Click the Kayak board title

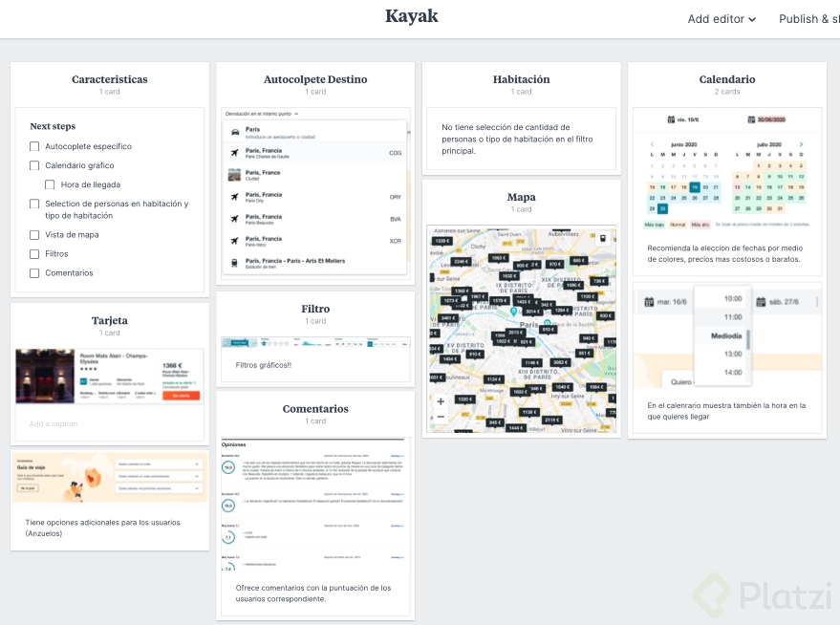click(x=412, y=16)
